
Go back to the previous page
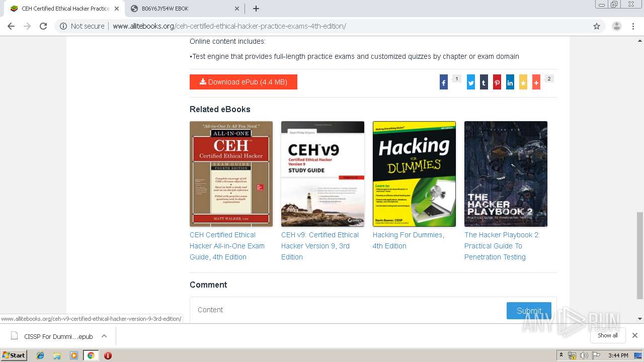coord(11,26)
